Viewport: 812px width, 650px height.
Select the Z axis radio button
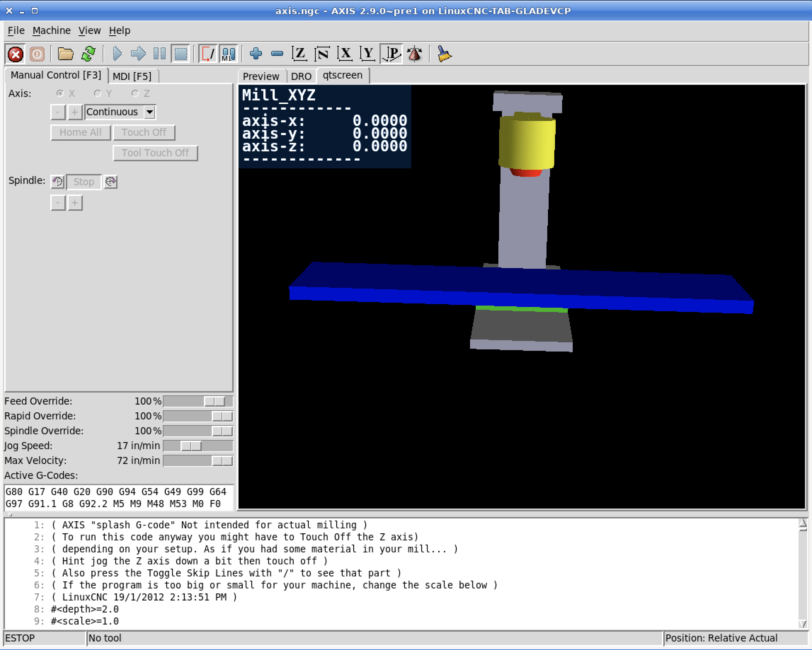135,93
